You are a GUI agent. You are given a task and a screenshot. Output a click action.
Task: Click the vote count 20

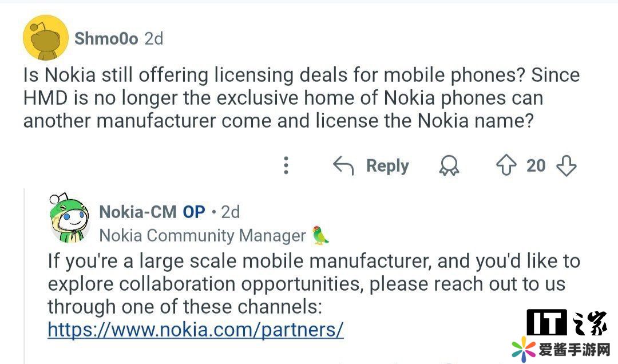[x=536, y=165]
